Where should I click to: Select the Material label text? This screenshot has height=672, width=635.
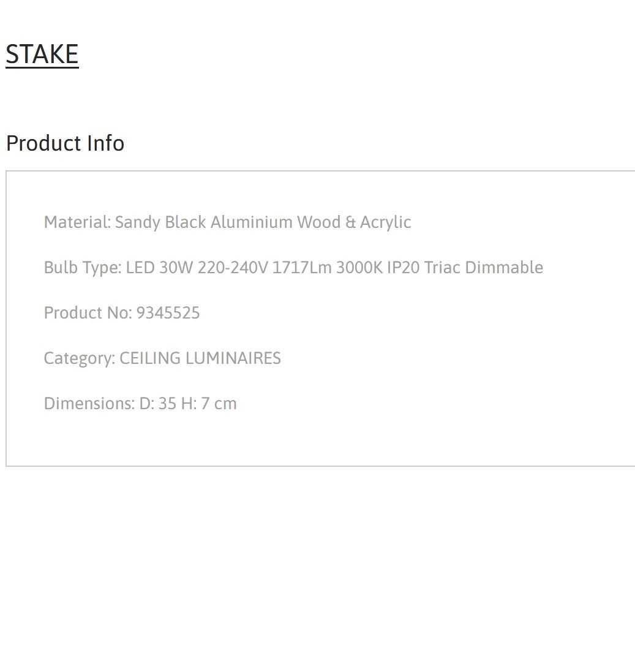pos(78,222)
